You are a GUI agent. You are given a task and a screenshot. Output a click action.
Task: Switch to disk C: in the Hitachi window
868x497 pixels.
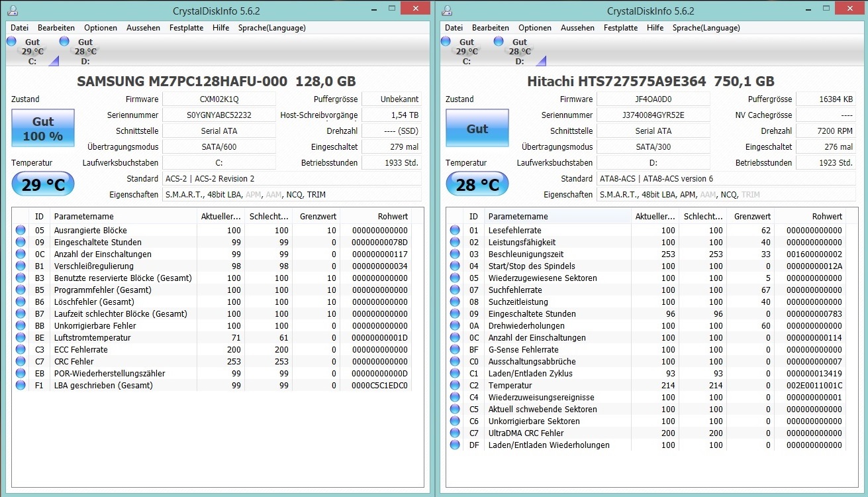467,51
